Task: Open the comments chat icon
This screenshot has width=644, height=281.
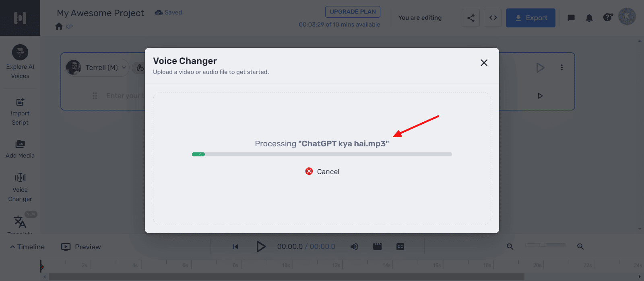Action: [x=571, y=18]
